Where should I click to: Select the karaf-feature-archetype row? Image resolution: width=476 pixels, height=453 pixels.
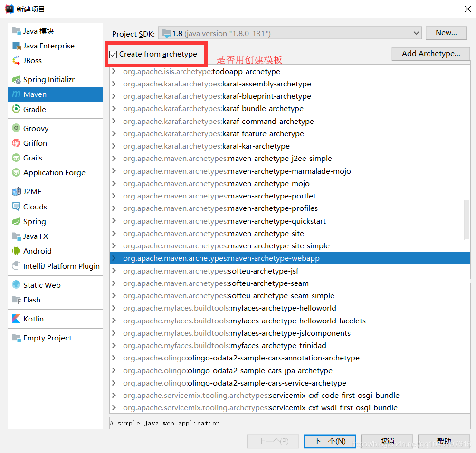[290, 134]
